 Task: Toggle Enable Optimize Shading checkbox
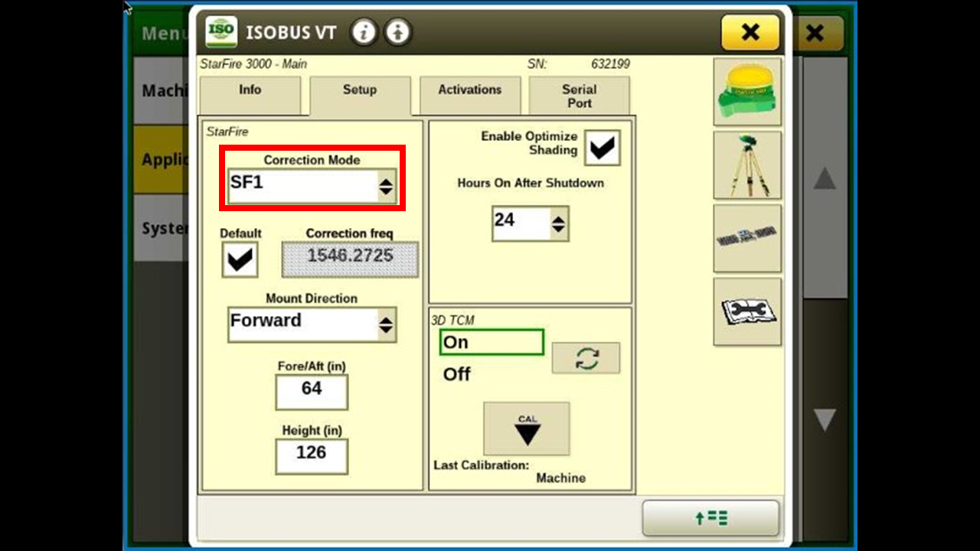tap(603, 148)
